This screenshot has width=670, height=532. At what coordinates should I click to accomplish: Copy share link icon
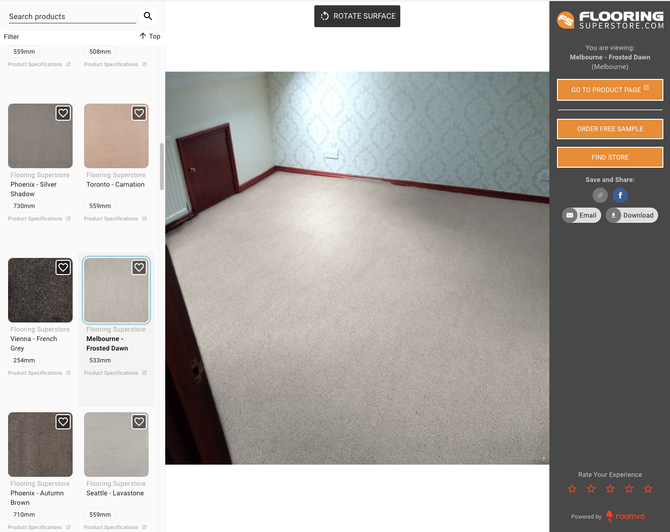tap(600, 195)
